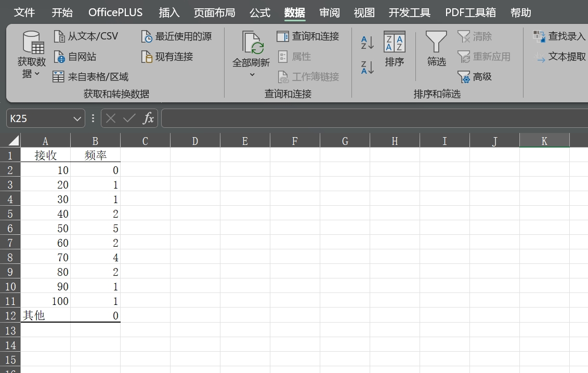This screenshot has width=588, height=373.
Task: Select cell B6 with value 5
Action: (95, 228)
